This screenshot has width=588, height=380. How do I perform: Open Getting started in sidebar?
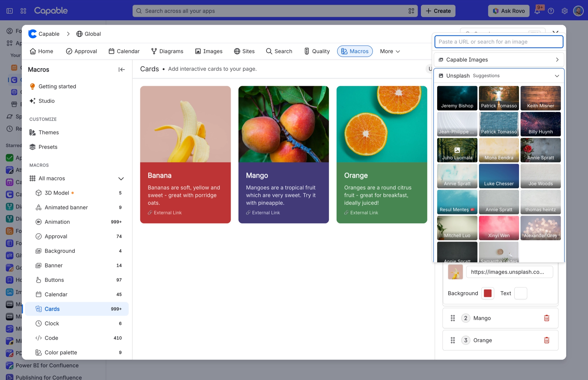pyautogui.click(x=77, y=86)
